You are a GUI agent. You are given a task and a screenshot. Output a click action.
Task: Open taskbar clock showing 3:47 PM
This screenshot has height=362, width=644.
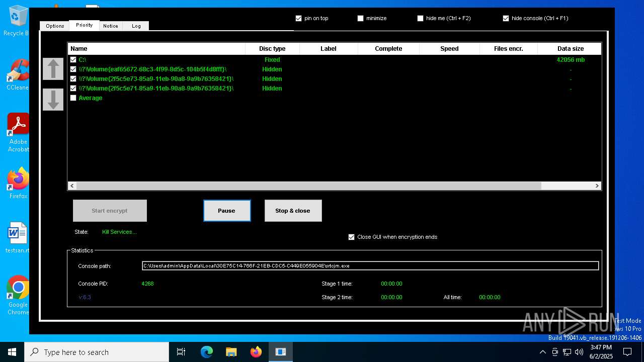click(x=601, y=352)
